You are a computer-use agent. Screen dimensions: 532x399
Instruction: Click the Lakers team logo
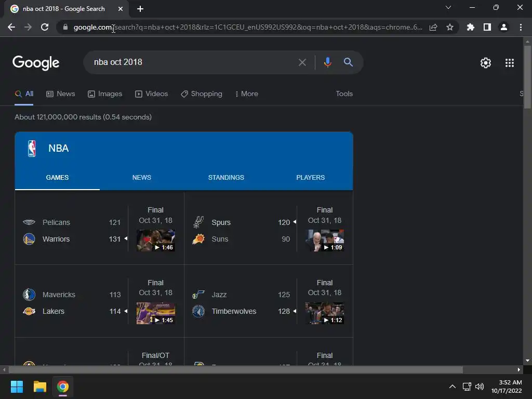coord(29,311)
